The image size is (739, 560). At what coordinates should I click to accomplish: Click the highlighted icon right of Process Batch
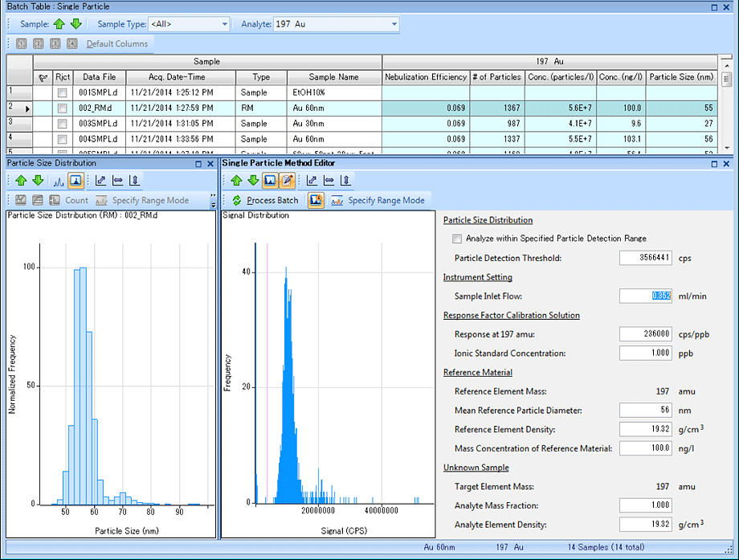pyautogui.click(x=316, y=200)
